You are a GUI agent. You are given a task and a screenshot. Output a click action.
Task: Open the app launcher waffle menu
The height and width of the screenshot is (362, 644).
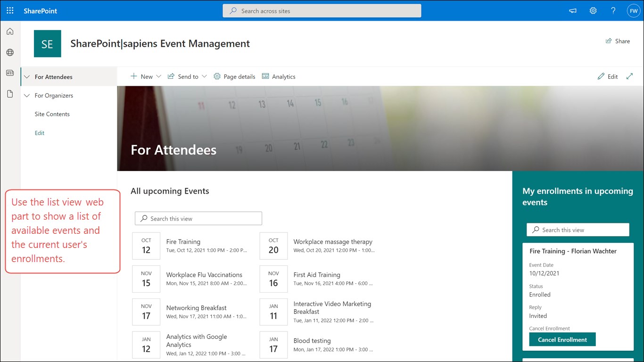10,10
